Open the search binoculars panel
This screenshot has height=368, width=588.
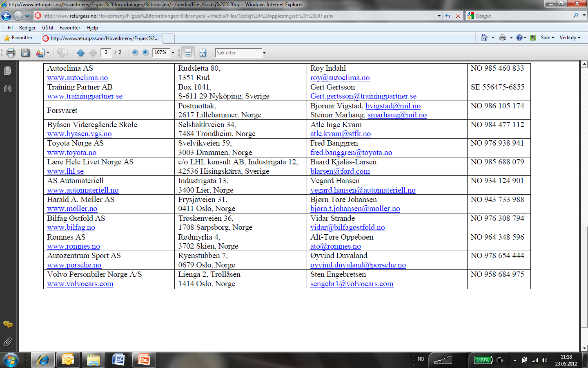(x=8, y=88)
